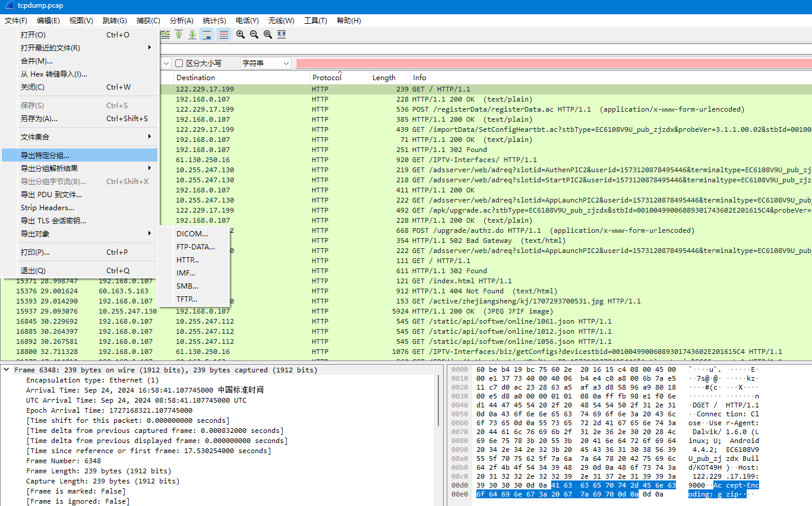Jump to last packet with down-arrow icon
Image resolution: width=812 pixels, height=506 pixels.
coord(192,34)
